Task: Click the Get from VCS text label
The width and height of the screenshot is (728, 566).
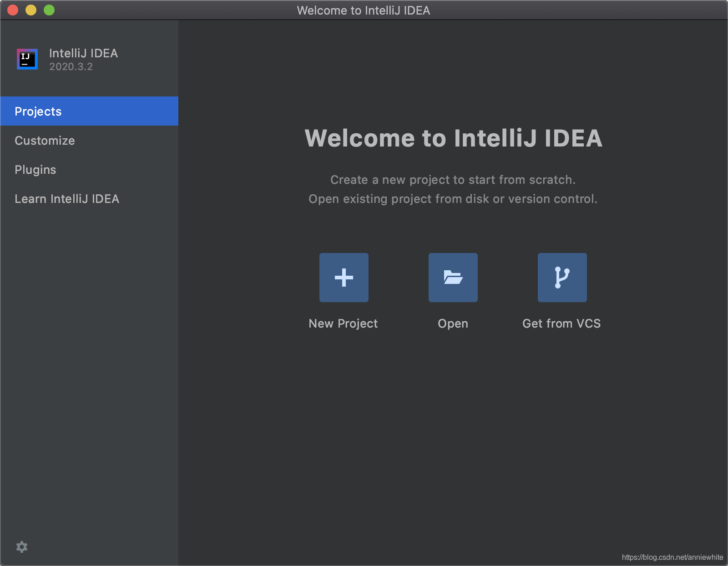Action: (x=561, y=323)
